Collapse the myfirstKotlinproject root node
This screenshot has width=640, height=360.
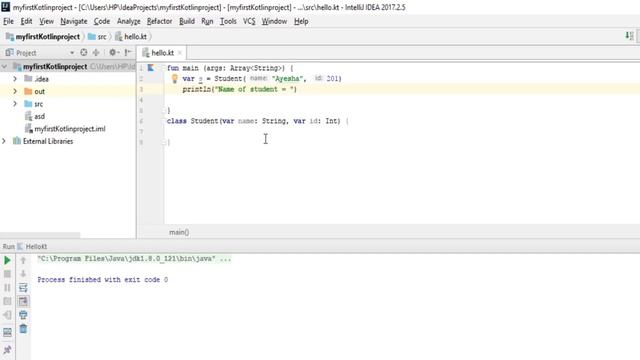4,66
